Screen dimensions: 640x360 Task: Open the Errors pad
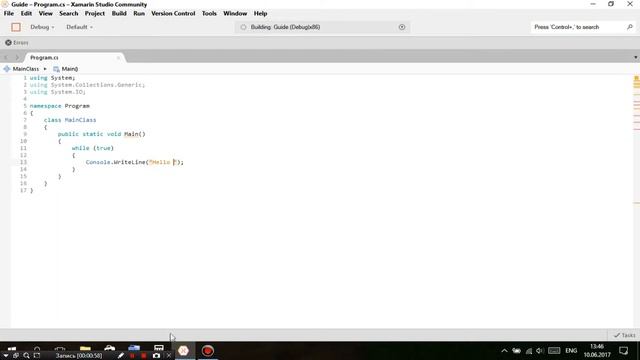point(17,42)
